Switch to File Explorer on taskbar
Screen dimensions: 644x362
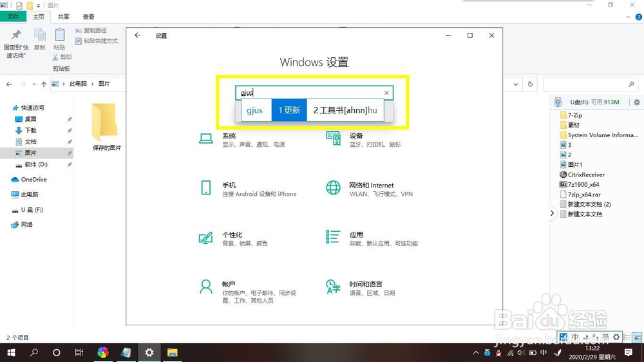click(172, 352)
